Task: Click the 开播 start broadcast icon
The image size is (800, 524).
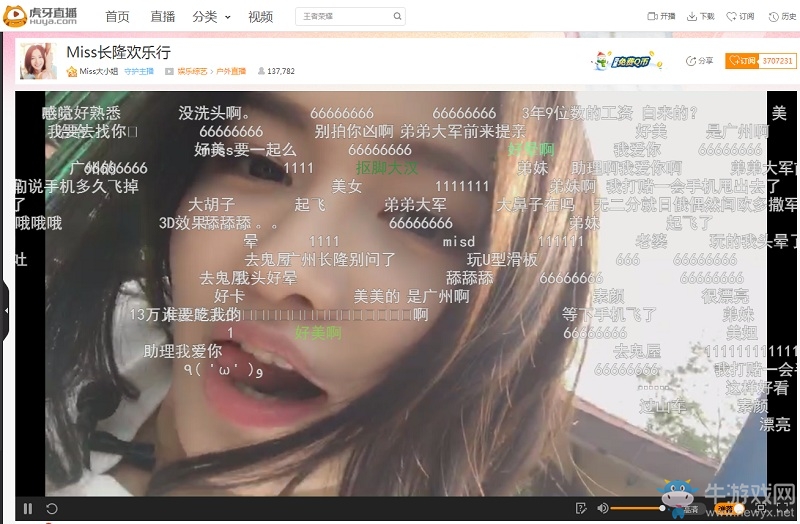Action: (x=661, y=17)
